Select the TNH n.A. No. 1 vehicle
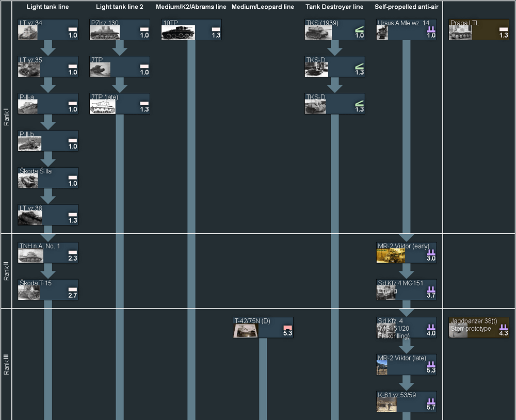516x420 pixels. tap(48, 252)
